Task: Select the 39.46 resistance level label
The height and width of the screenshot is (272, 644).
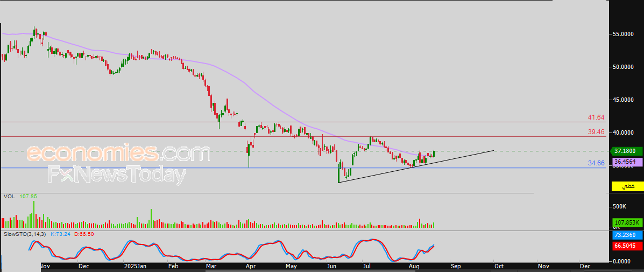Action: tap(596, 132)
